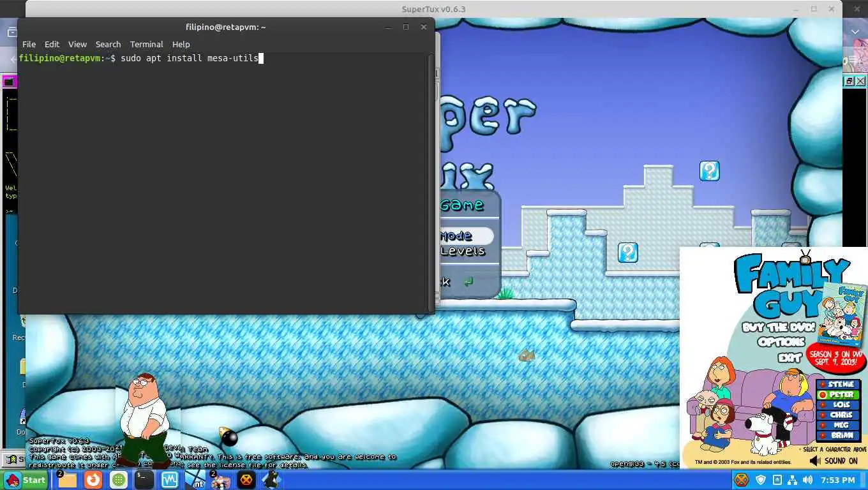Click Buy The DVD in Family Guy panel
868x490 pixels.
pos(779,327)
